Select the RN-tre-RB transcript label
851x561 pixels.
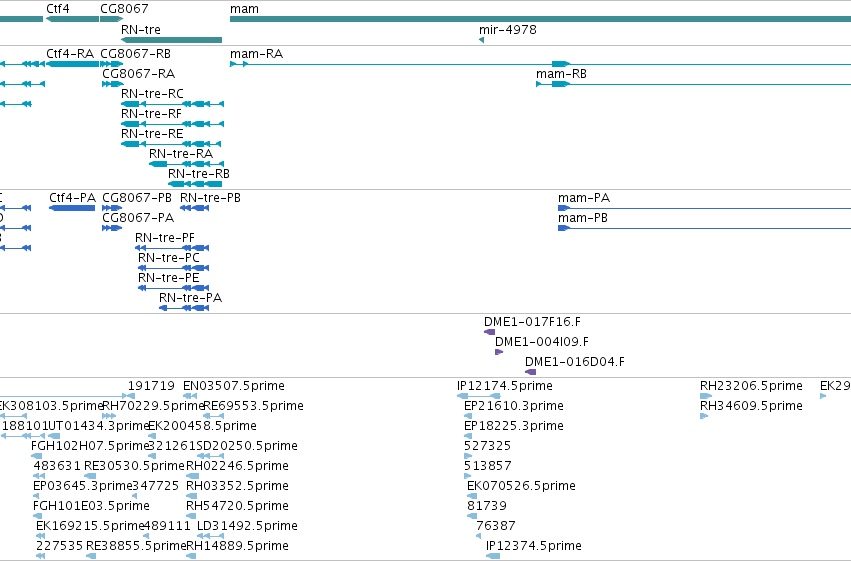pos(199,174)
